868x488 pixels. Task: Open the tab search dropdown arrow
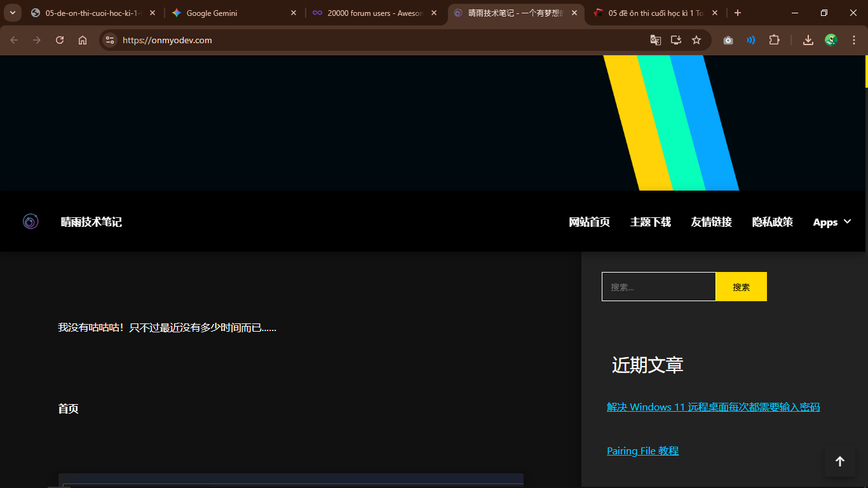[12, 13]
